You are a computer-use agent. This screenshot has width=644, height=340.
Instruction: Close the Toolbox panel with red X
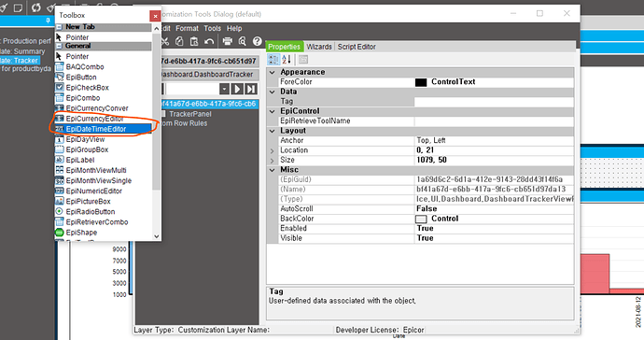coord(155,16)
